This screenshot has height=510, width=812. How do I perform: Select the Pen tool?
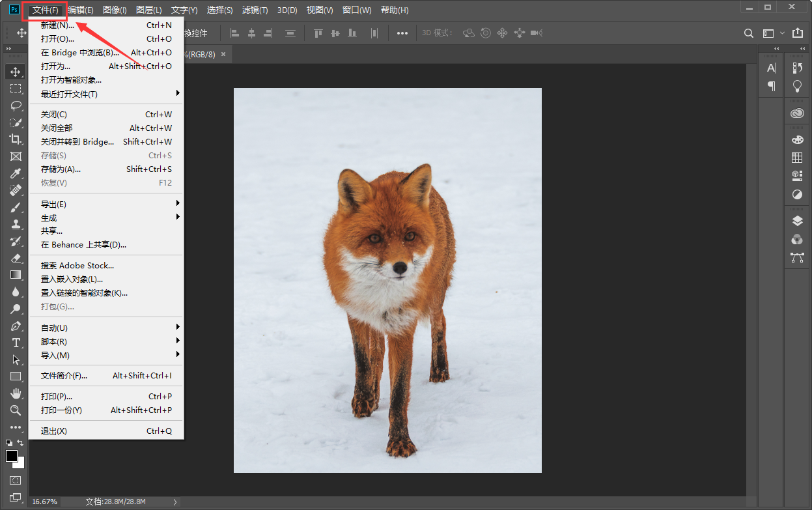[16, 326]
